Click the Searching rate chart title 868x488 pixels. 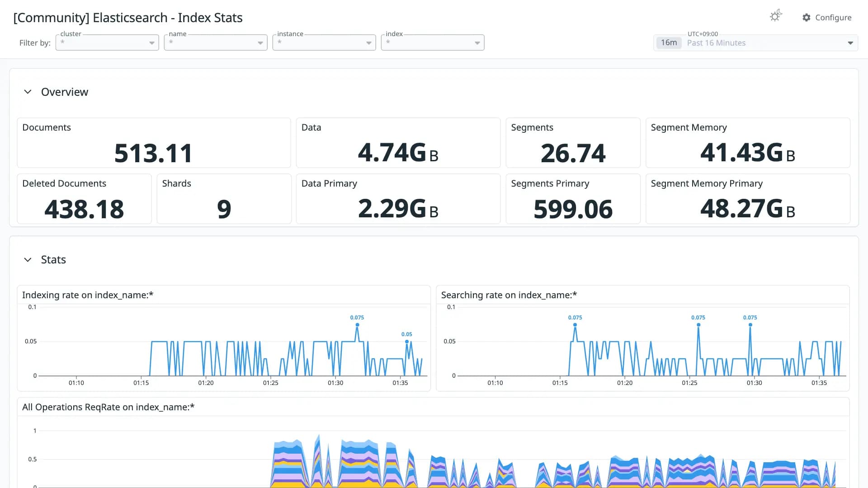coord(509,295)
